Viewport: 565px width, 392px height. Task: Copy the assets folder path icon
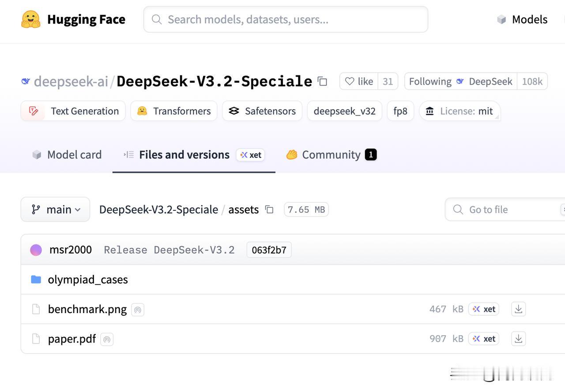(x=269, y=209)
